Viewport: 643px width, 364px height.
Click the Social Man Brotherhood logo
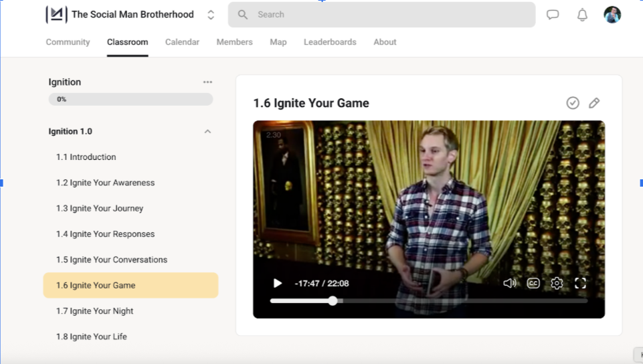56,15
